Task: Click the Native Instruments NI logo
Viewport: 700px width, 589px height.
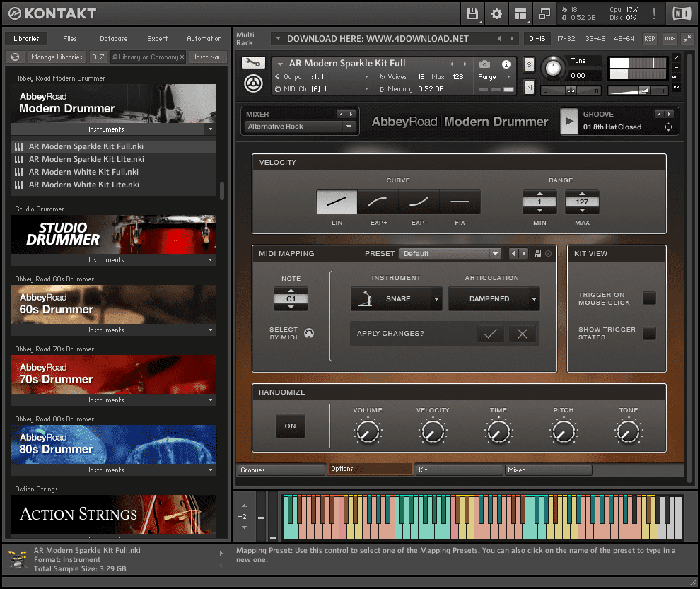Action: coord(682,14)
